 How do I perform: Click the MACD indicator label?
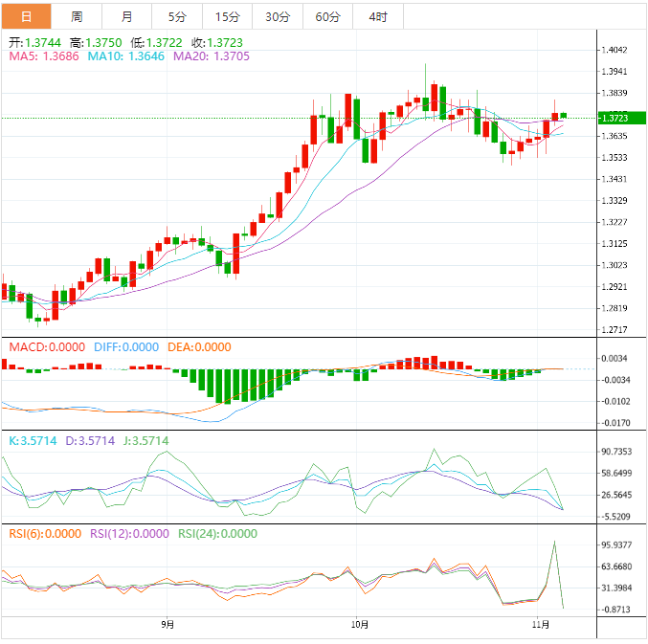point(46,346)
